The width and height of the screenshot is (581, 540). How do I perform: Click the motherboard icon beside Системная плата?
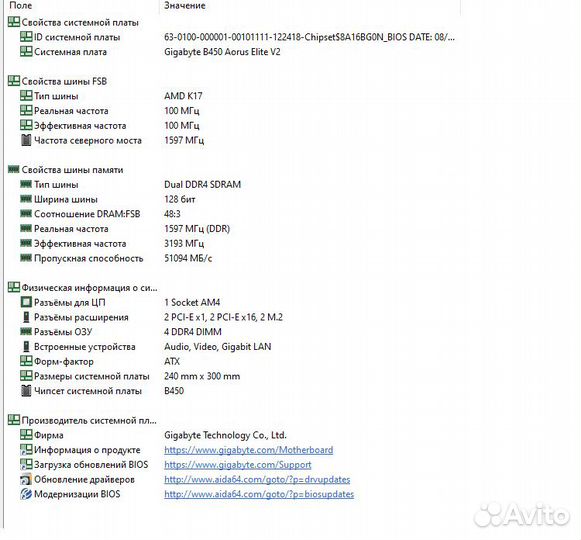[x=26, y=52]
